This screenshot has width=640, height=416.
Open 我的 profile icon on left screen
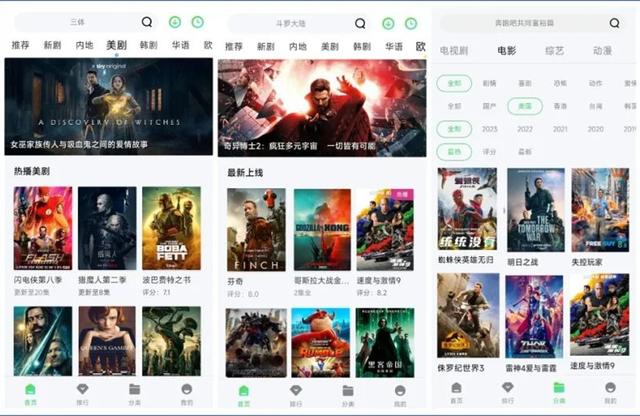coord(187,389)
